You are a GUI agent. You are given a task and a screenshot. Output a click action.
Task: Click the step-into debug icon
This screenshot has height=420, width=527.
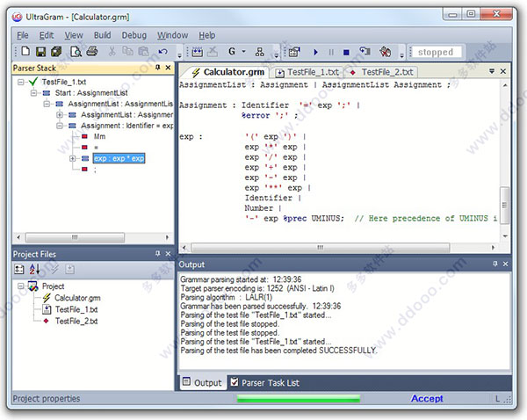(365, 52)
